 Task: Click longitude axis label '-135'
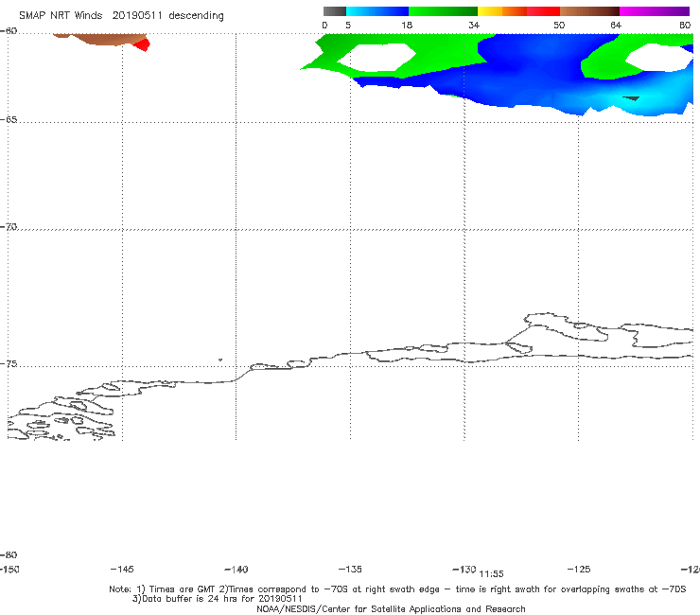pos(350,569)
